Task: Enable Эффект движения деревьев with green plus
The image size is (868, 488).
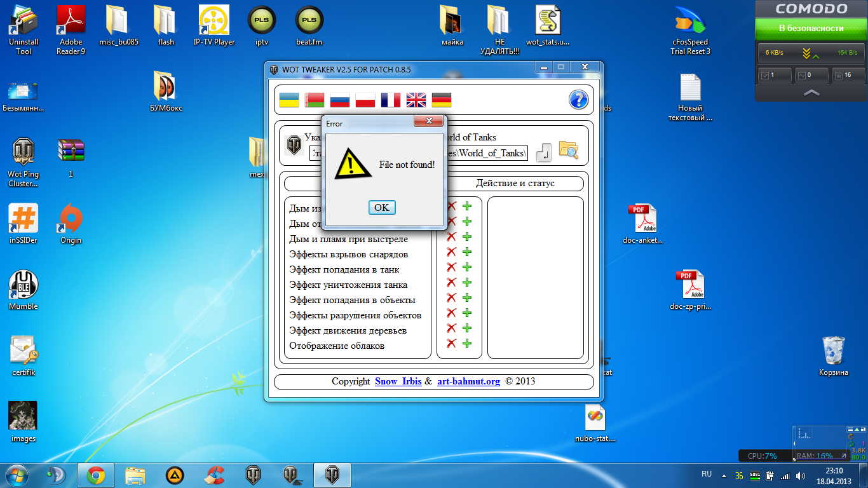Action: 467,328
